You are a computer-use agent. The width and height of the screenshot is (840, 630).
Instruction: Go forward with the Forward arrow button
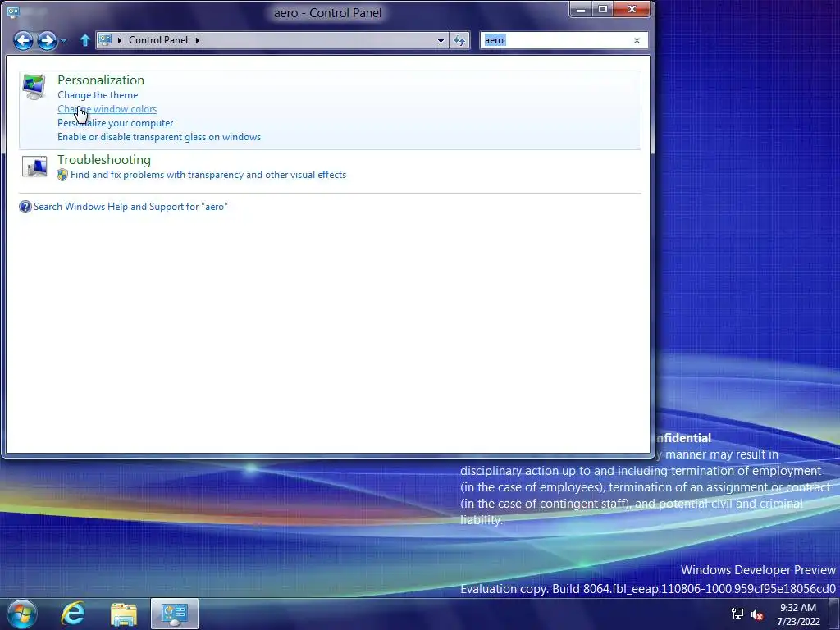pos(47,41)
